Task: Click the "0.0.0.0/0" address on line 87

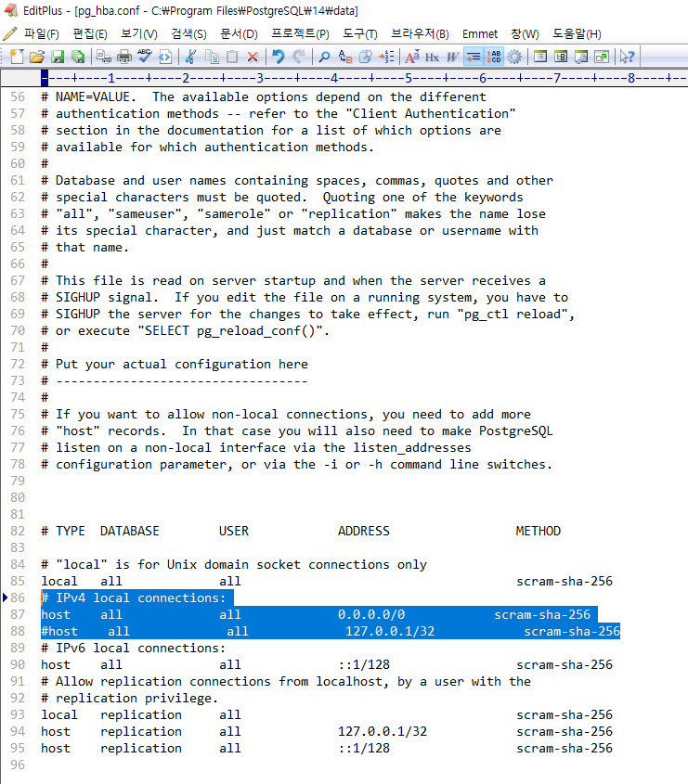Action: [x=371, y=614]
